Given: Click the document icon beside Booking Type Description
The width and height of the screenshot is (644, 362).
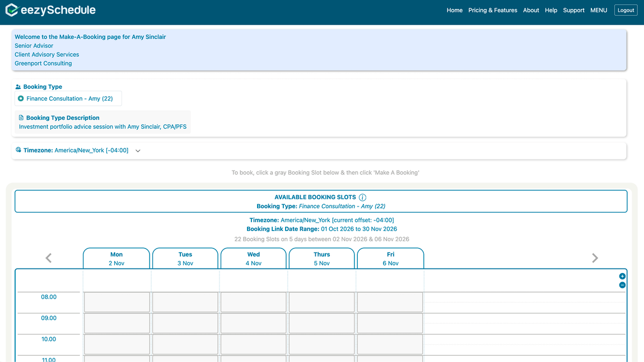Looking at the screenshot, I should pyautogui.click(x=21, y=118).
